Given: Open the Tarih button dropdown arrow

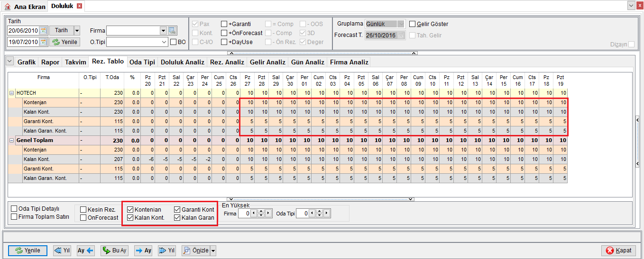Looking at the screenshot, I should [x=77, y=30].
